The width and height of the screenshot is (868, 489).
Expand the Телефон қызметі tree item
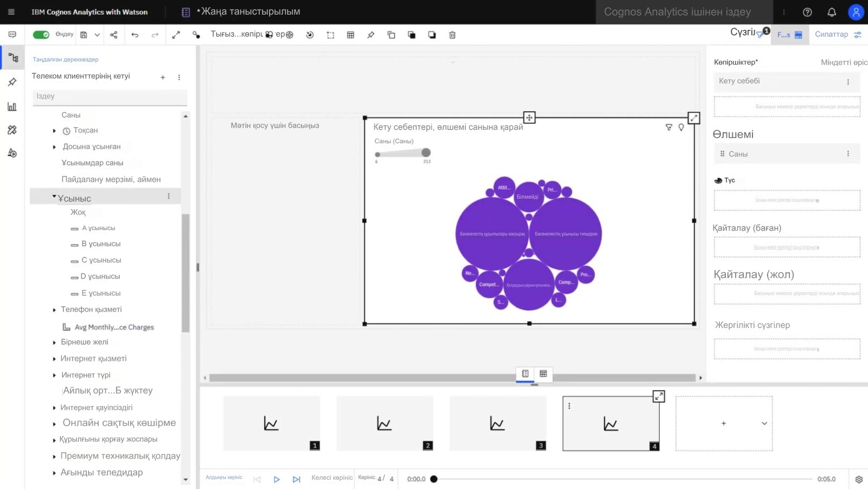[x=54, y=310]
